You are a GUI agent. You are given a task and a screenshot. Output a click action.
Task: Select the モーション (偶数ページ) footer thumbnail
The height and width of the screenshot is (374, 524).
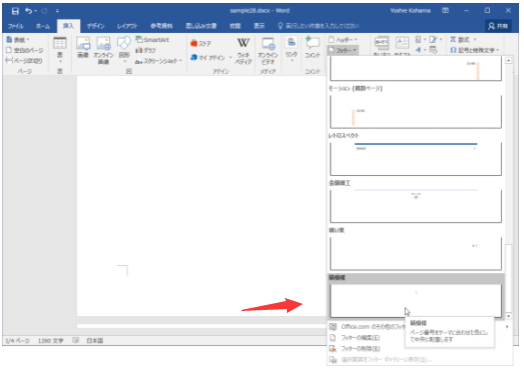point(415,112)
